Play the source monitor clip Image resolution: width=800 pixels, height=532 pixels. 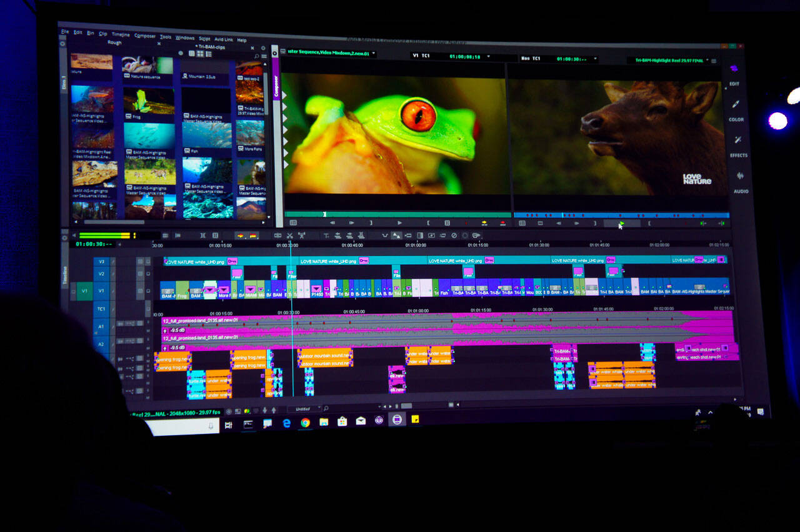click(399, 222)
